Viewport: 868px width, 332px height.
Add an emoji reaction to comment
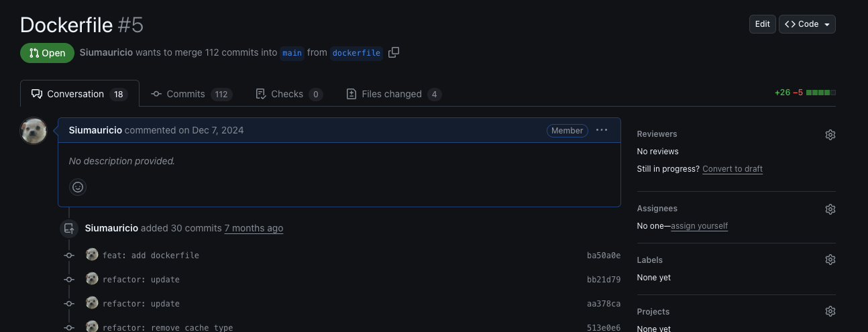78,187
